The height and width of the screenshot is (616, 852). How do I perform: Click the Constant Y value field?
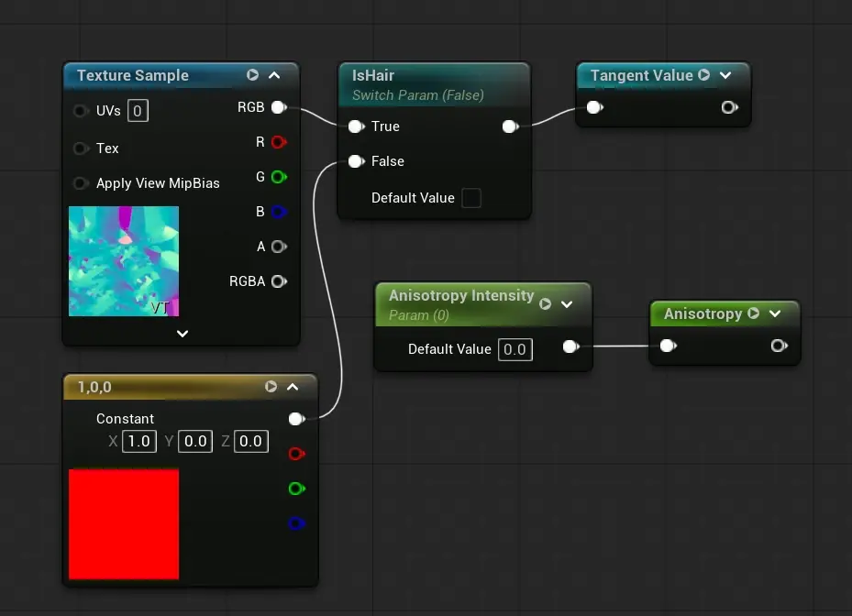click(x=195, y=441)
